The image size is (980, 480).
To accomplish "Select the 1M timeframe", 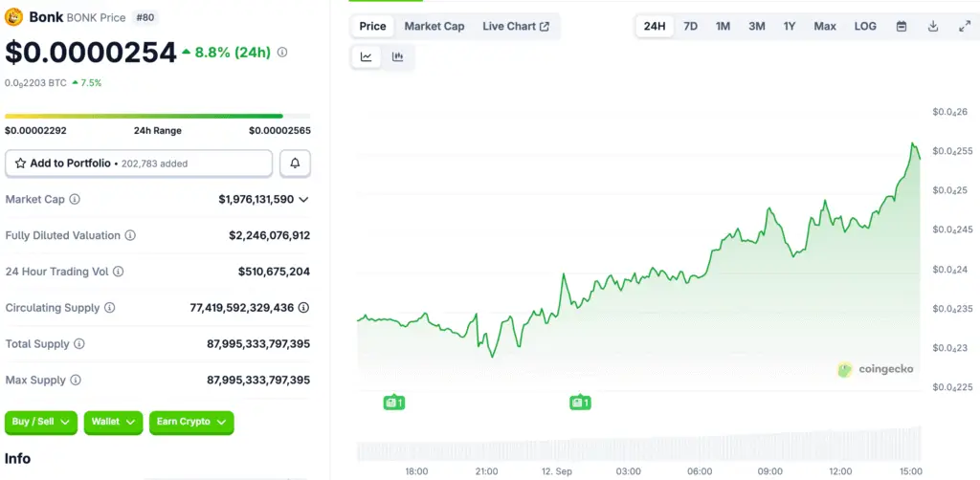I will tap(724, 26).
